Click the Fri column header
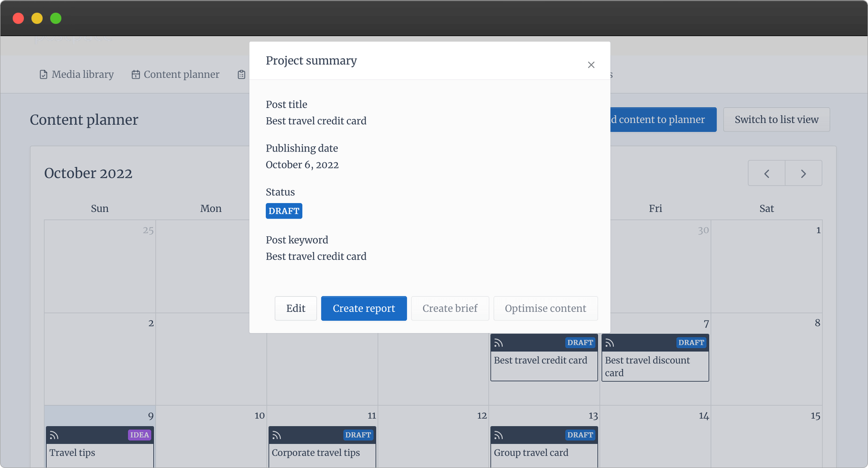Viewport: 868px width, 468px height. (x=655, y=208)
